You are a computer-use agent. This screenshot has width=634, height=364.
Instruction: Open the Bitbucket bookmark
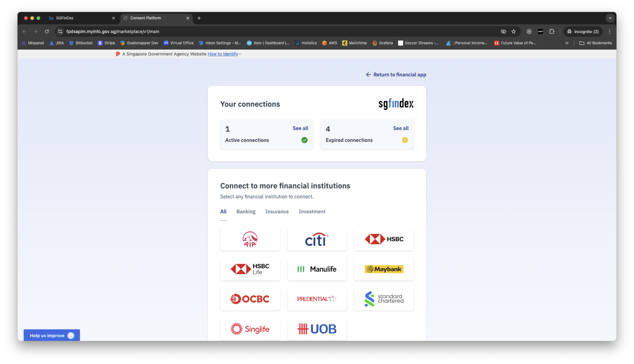[81, 43]
